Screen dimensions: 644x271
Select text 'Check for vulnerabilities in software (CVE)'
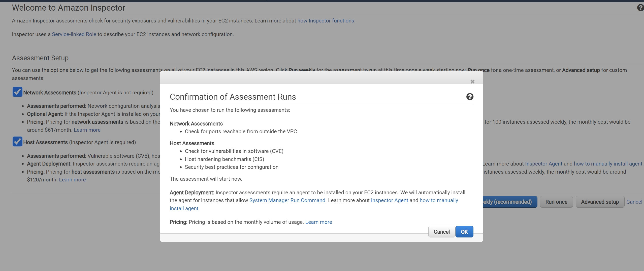point(234,151)
